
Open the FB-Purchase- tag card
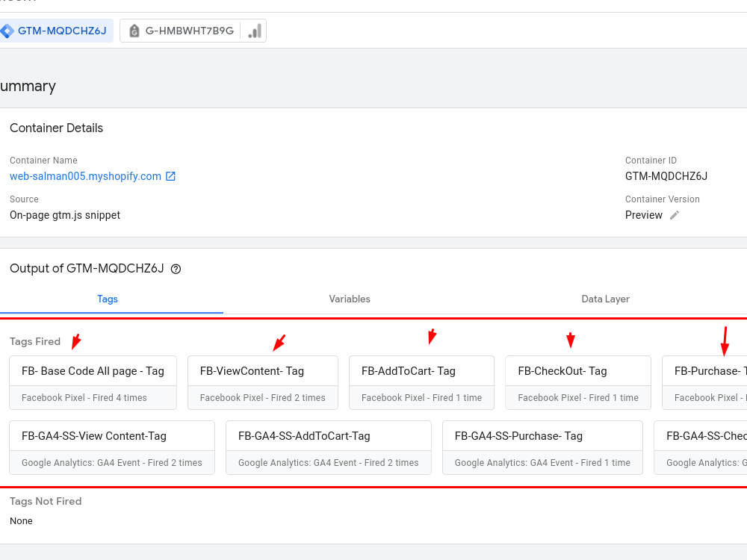[x=705, y=383]
